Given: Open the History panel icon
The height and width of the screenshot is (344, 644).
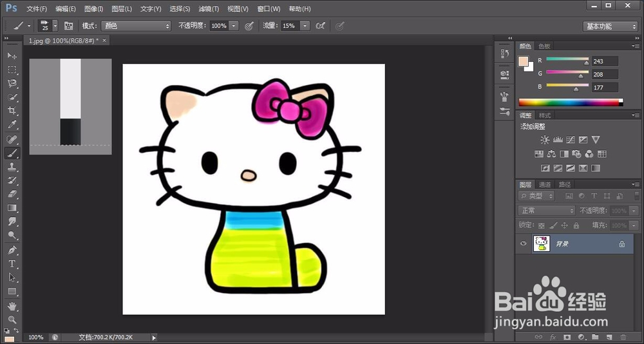Looking at the screenshot, I should pos(504,53).
